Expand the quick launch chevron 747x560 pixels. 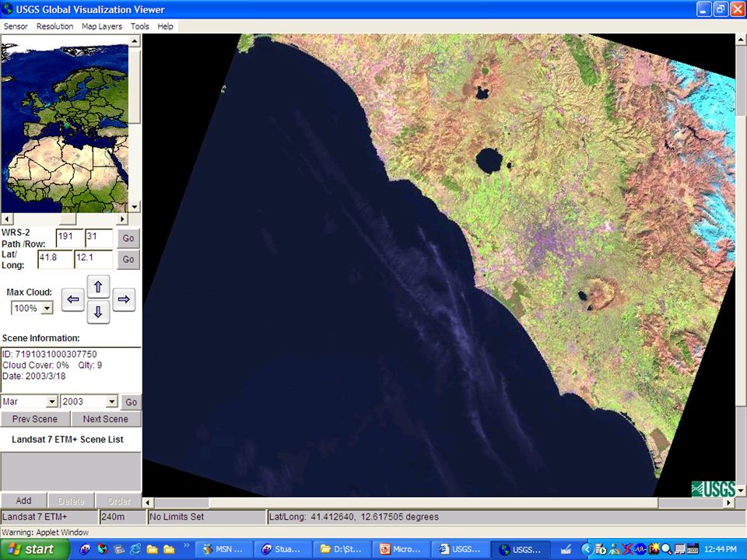[186, 545]
